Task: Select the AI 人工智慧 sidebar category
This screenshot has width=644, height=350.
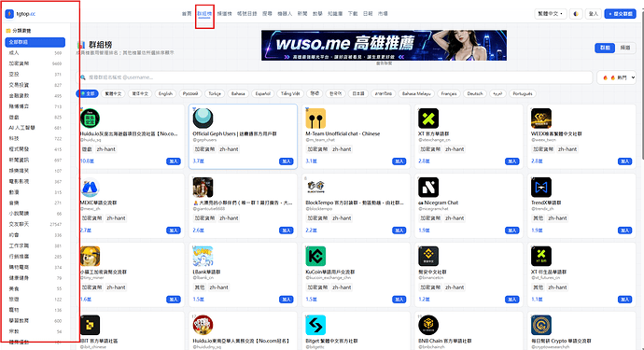Action: coord(35,128)
